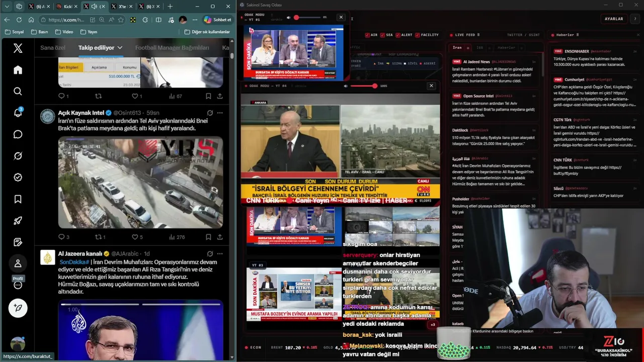
Task: Open Grok icon in X sidebar
Action: click(x=18, y=156)
